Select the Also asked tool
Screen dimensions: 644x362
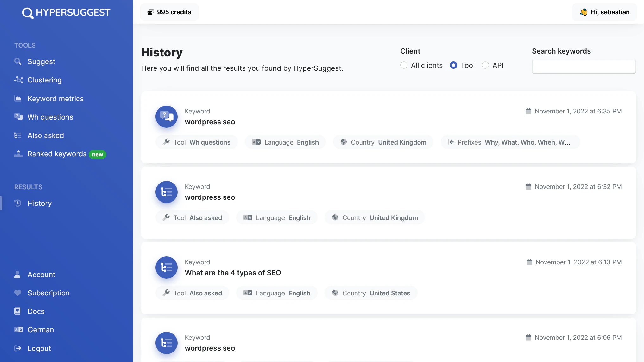(46, 135)
